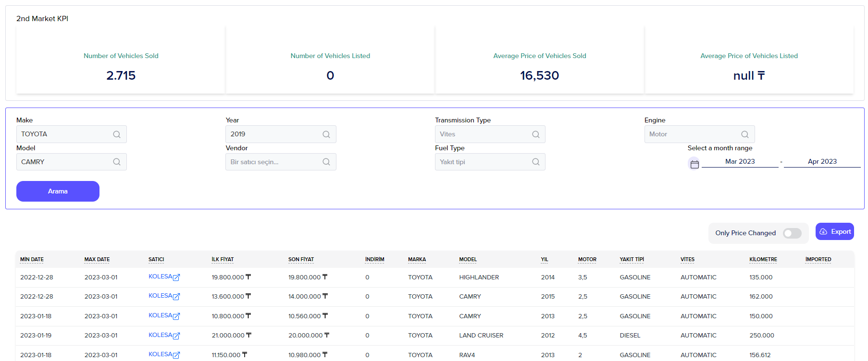Image resolution: width=868 pixels, height=361 pixels.
Task: Open external link icon for CAMRY 2015 row
Action: coord(176,296)
